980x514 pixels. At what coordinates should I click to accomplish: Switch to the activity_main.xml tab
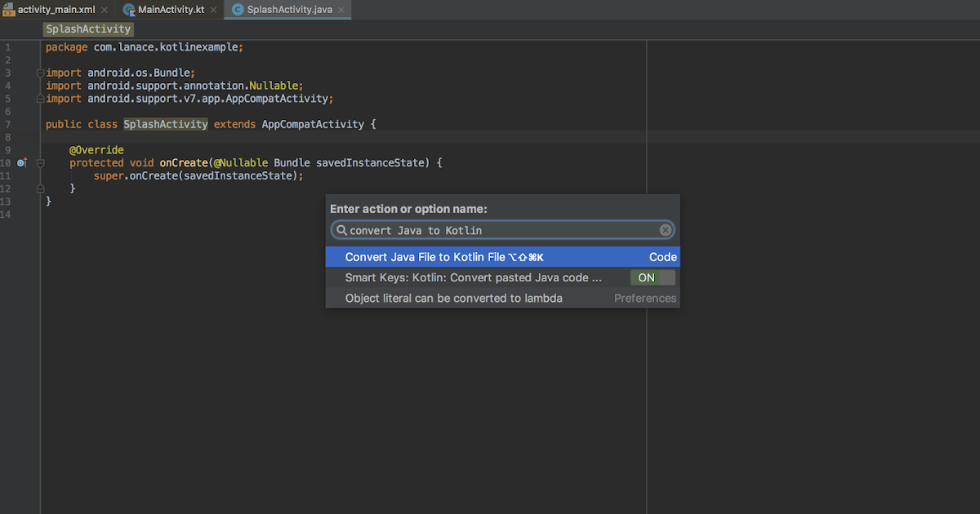(x=56, y=10)
